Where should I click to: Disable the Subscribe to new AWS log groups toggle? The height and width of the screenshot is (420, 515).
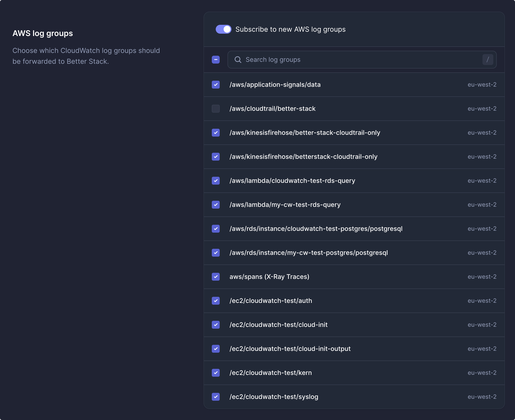point(223,29)
